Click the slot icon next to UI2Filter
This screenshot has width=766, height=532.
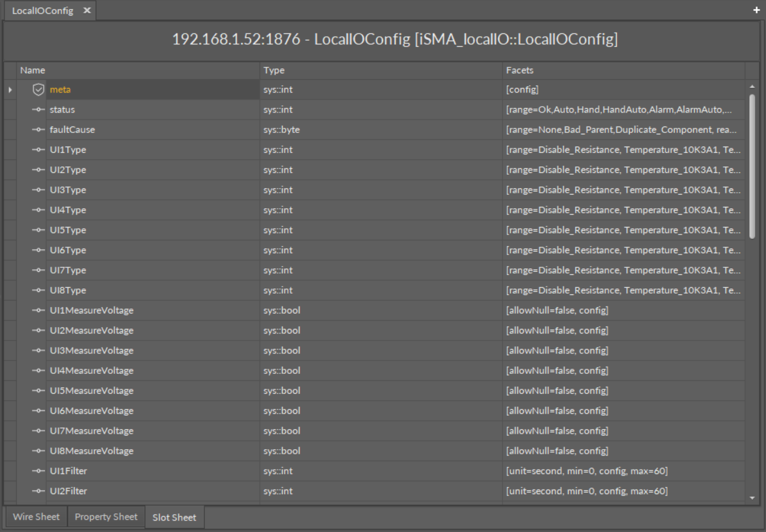coord(38,491)
